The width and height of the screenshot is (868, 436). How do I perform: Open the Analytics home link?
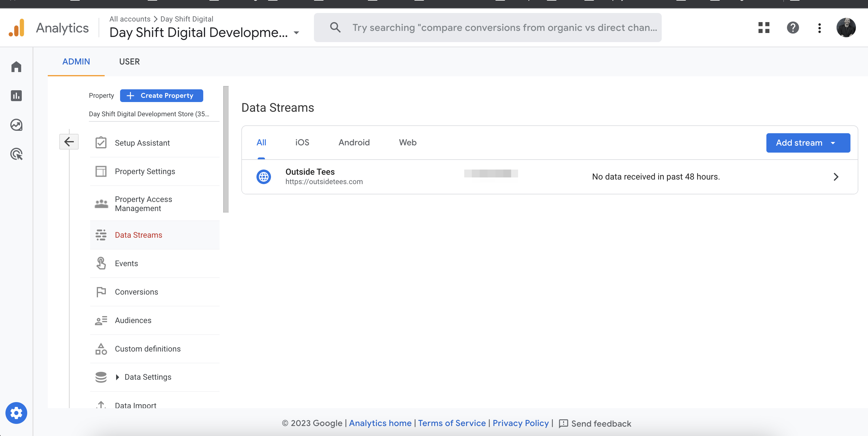pyautogui.click(x=380, y=423)
